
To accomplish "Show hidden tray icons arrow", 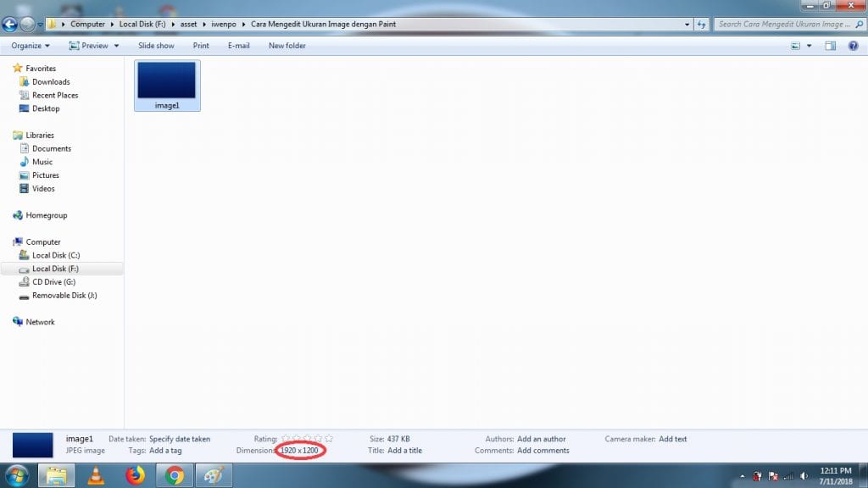I will point(743,476).
